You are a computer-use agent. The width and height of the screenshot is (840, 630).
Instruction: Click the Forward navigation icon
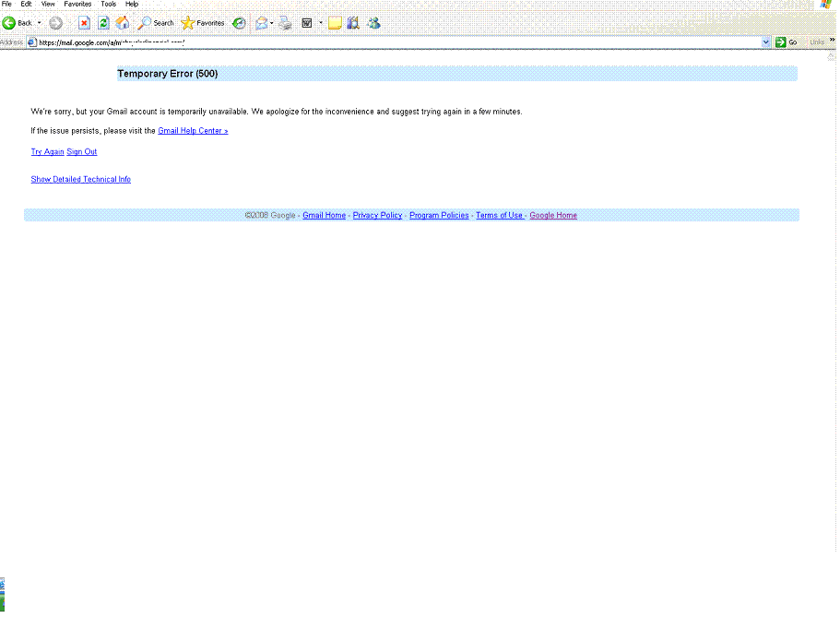[54, 23]
